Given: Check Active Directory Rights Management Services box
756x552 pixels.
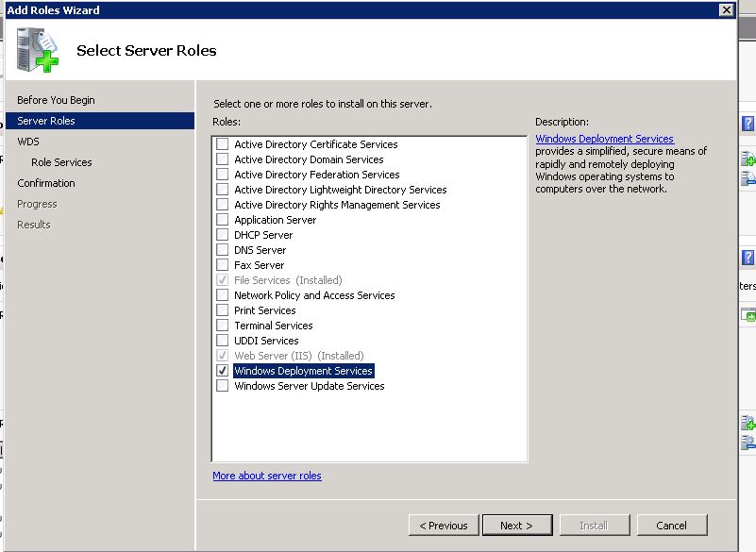Looking at the screenshot, I should (222, 205).
